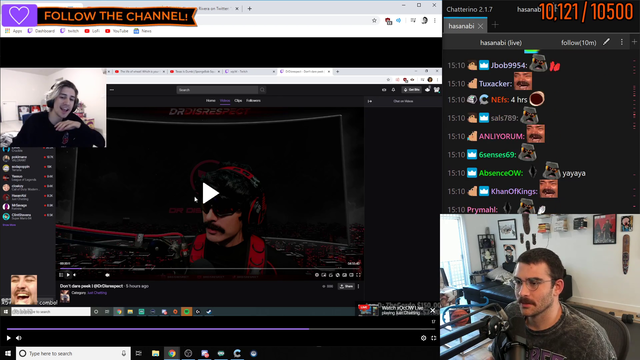Click the notifications bell on Twitch
The image size is (640, 360).
393,90
